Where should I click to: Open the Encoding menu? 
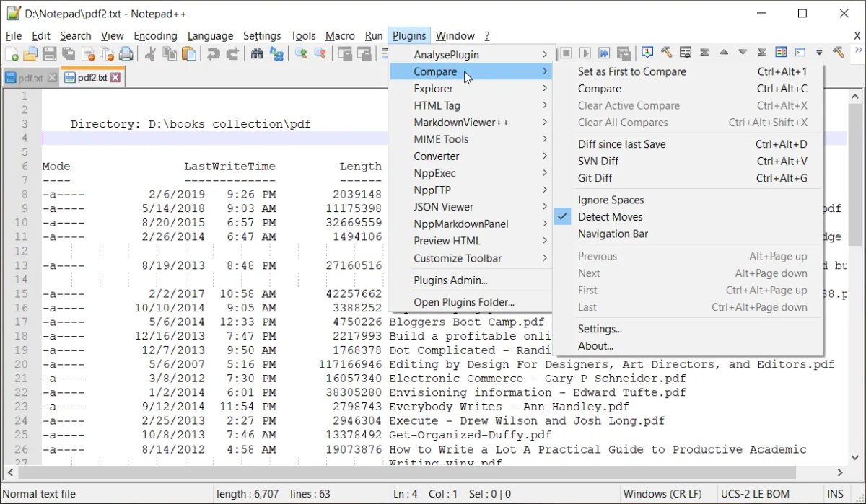(155, 35)
